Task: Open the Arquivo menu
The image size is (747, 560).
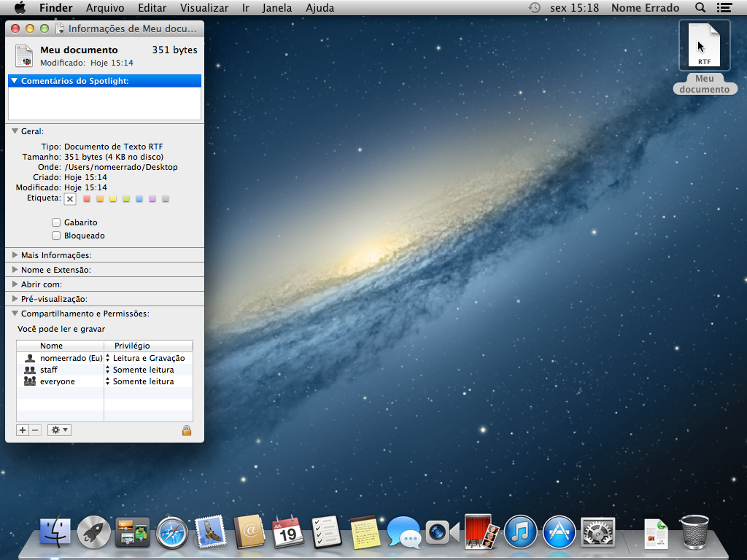Action: [x=104, y=8]
